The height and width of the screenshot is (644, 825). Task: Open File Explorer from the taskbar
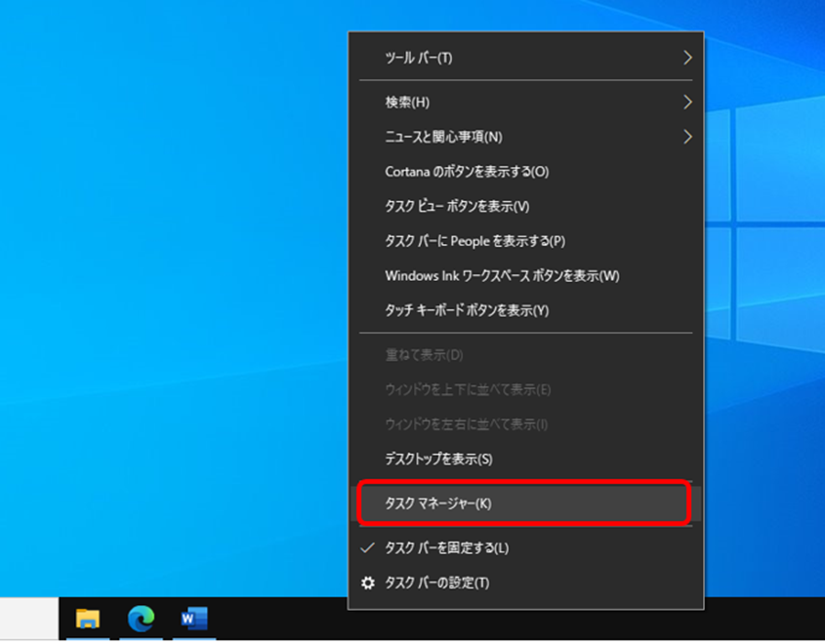coord(88,619)
